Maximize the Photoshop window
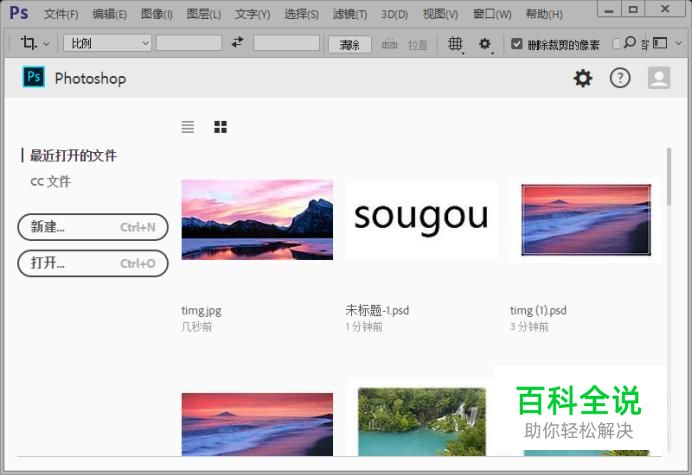Viewport: 692px width, 475px height. click(x=633, y=9)
